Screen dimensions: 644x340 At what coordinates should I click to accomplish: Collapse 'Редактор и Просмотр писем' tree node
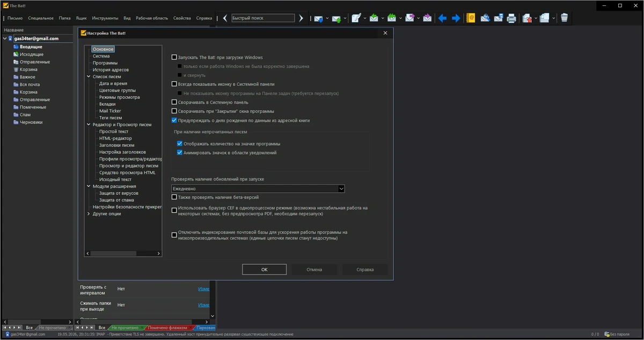click(x=89, y=125)
